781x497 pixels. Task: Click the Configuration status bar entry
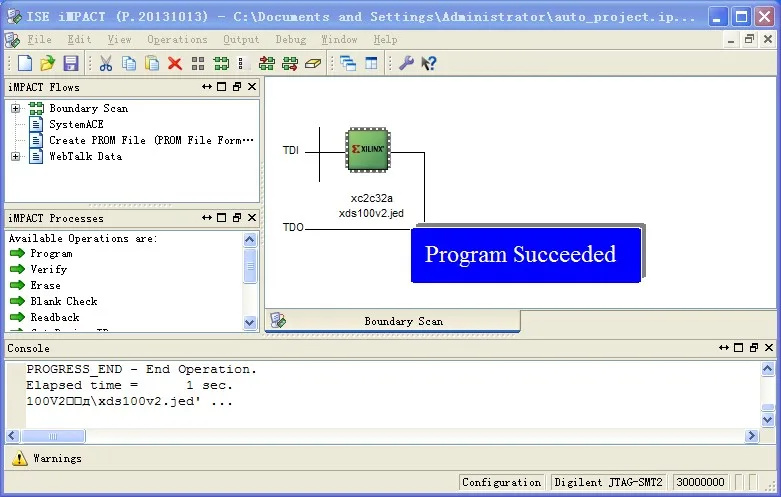pyautogui.click(x=501, y=482)
